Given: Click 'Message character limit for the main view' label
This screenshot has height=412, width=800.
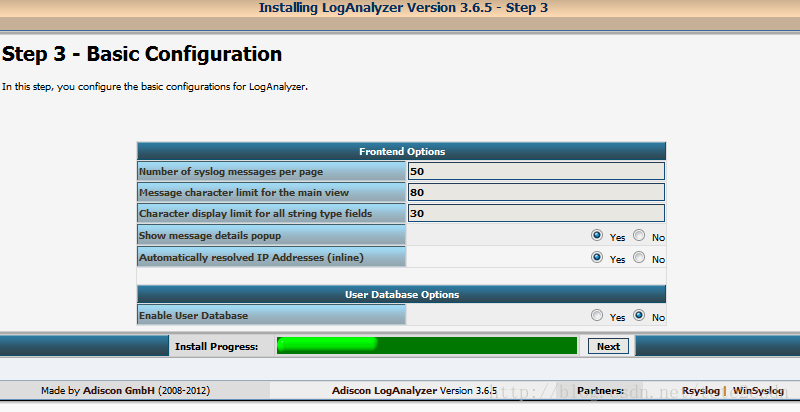Looking at the screenshot, I should pyautogui.click(x=244, y=193).
